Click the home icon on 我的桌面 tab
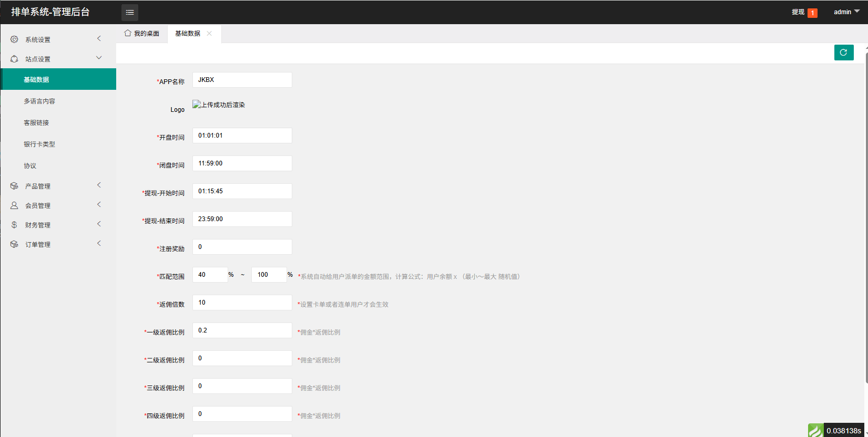 128,33
